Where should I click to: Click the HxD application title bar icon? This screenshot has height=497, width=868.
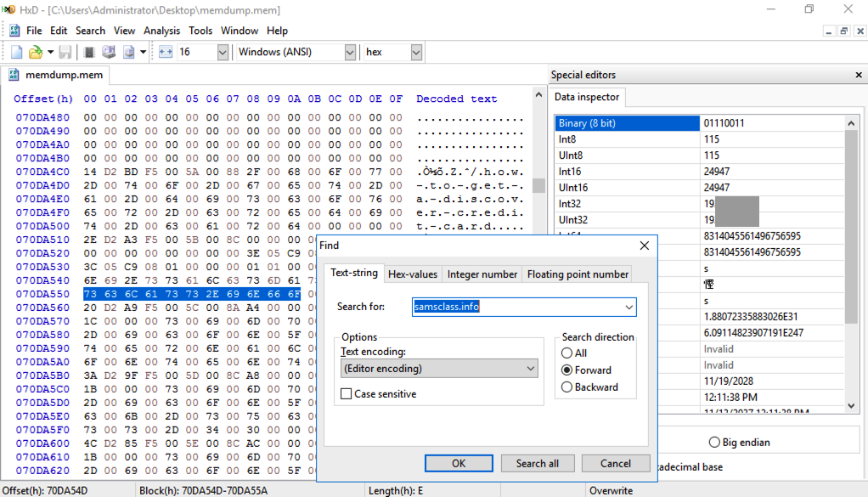(x=8, y=9)
